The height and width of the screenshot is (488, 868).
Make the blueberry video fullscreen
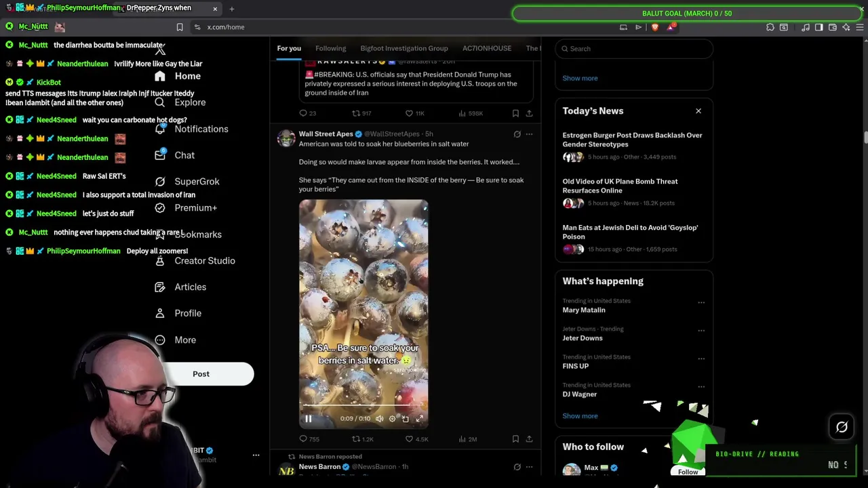pos(419,419)
